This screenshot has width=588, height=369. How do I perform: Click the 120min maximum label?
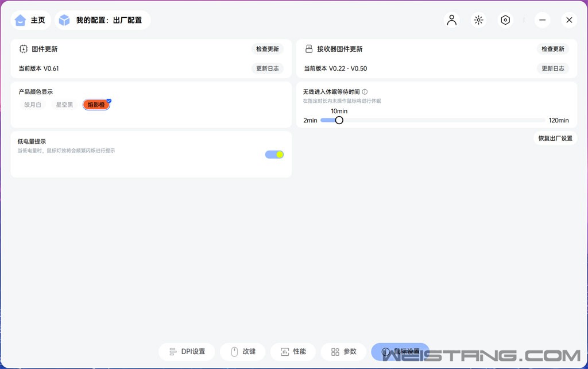[559, 121]
